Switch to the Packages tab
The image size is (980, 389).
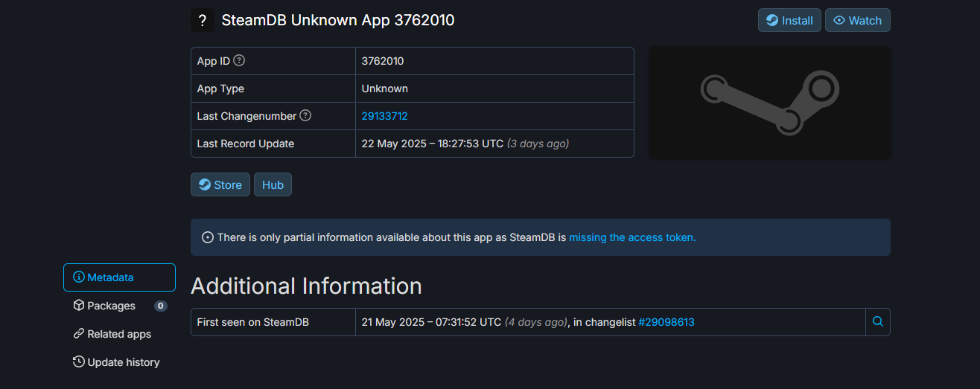[x=119, y=306]
